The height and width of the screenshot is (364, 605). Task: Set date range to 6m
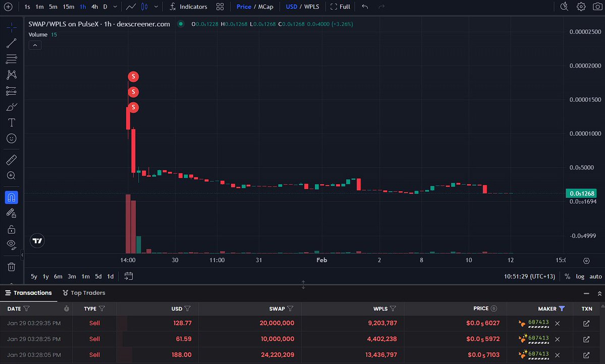[58, 276]
